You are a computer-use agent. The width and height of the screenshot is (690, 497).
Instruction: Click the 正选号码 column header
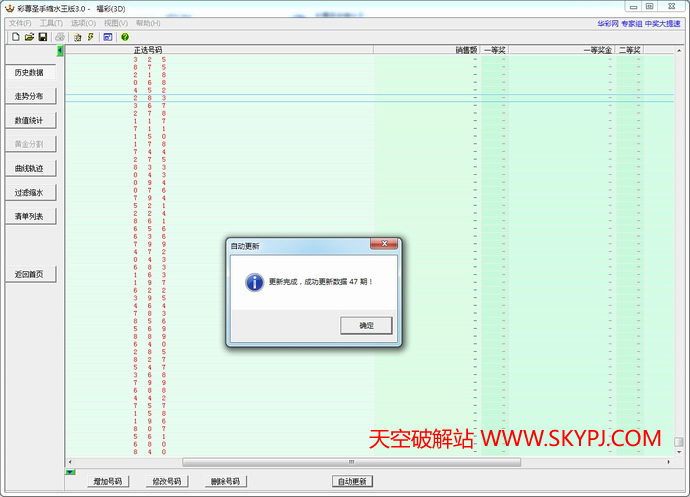tap(148, 50)
